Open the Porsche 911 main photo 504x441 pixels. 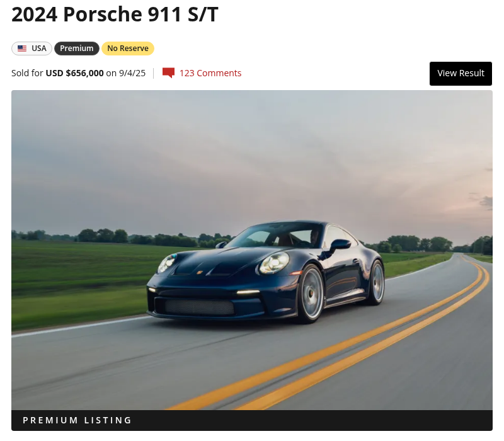(x=251, y=249)
